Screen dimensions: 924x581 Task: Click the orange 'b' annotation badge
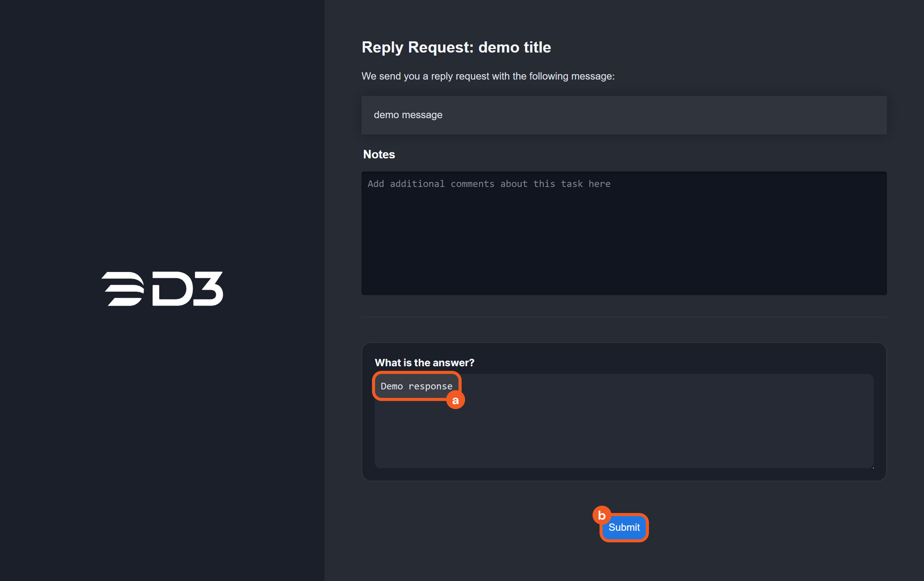(601, 515)
